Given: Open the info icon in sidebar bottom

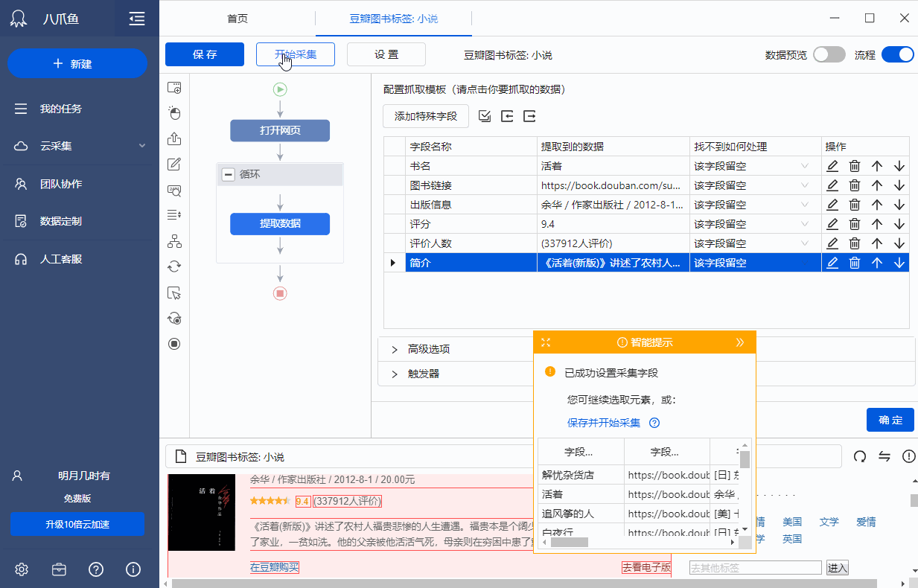Looking at the screenshot, I should 133,569.
